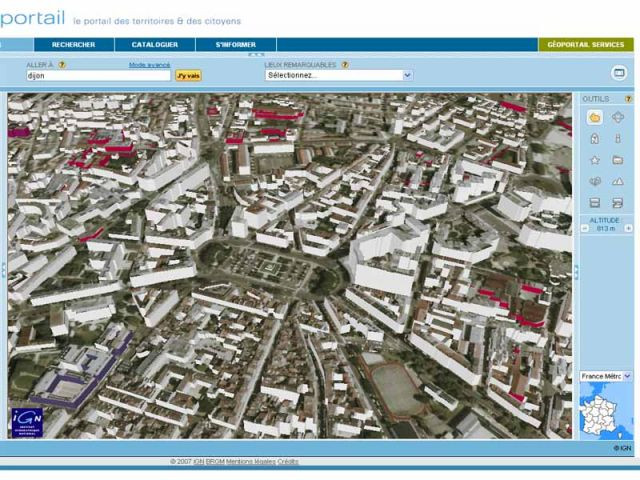This screenshot has height=480, width=640.
Task: Select the orange hand pan tool
Action: tap(595, 118)
